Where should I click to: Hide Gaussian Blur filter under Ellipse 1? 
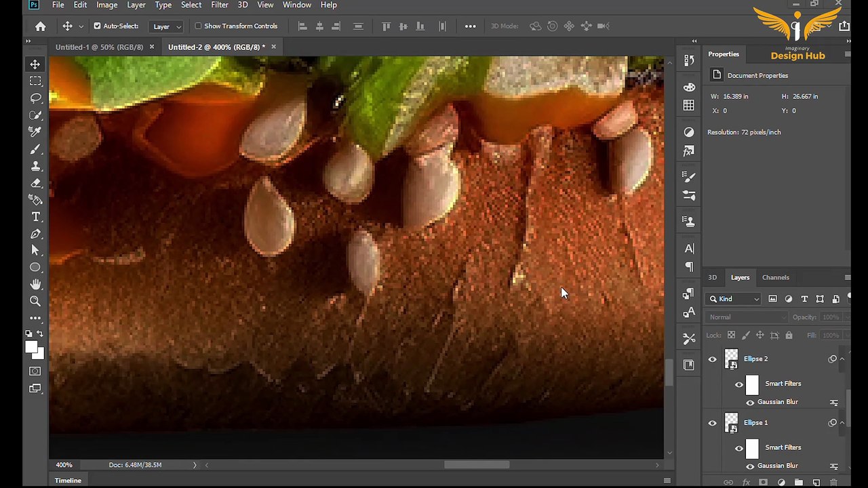(x=750, y=466)
